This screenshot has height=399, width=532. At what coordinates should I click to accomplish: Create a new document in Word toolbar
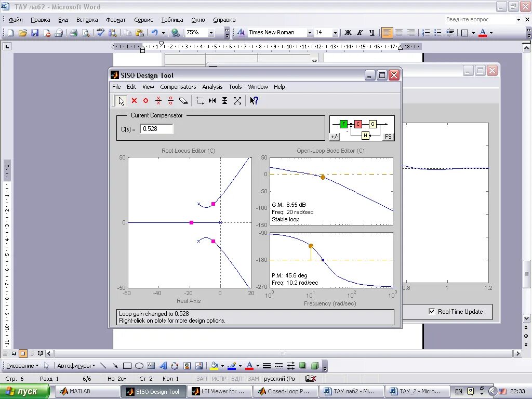tap(10, 33)
